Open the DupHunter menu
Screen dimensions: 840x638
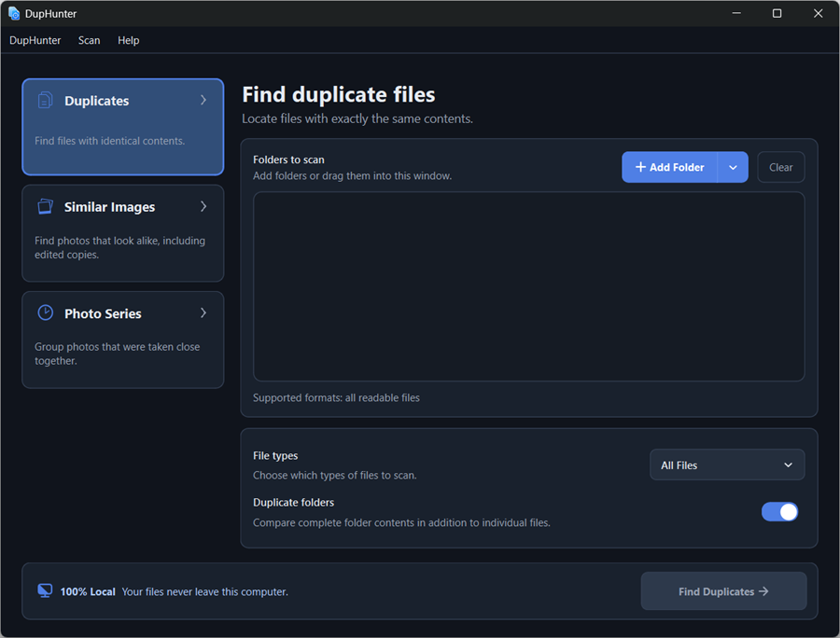point(35,40)
